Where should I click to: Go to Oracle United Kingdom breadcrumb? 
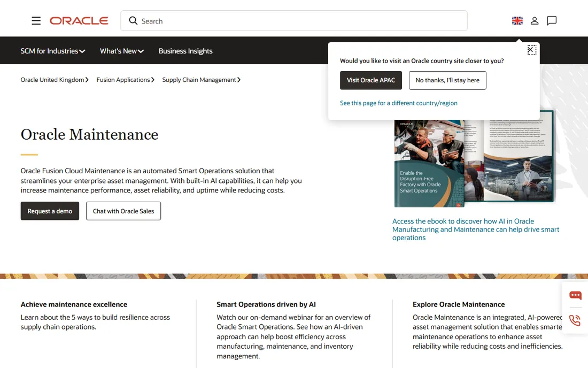pos(55,80)
